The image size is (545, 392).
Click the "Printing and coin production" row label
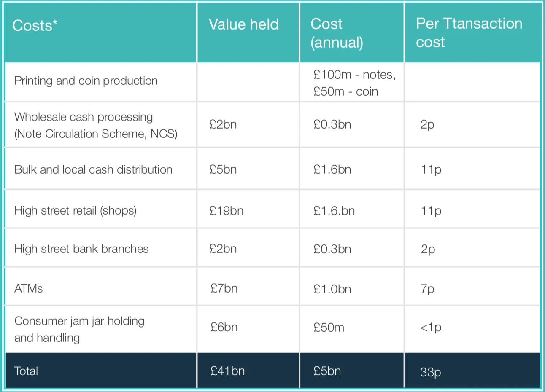[86, 81]
